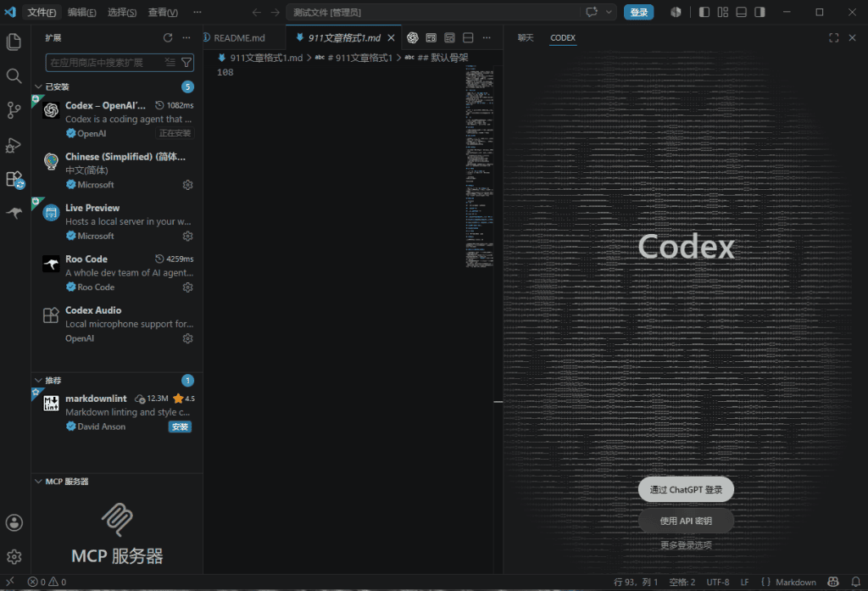The width and height of the screenshot is (868, 591).
Task: Switch to the README.md tab
Action: tap(239, 37)
